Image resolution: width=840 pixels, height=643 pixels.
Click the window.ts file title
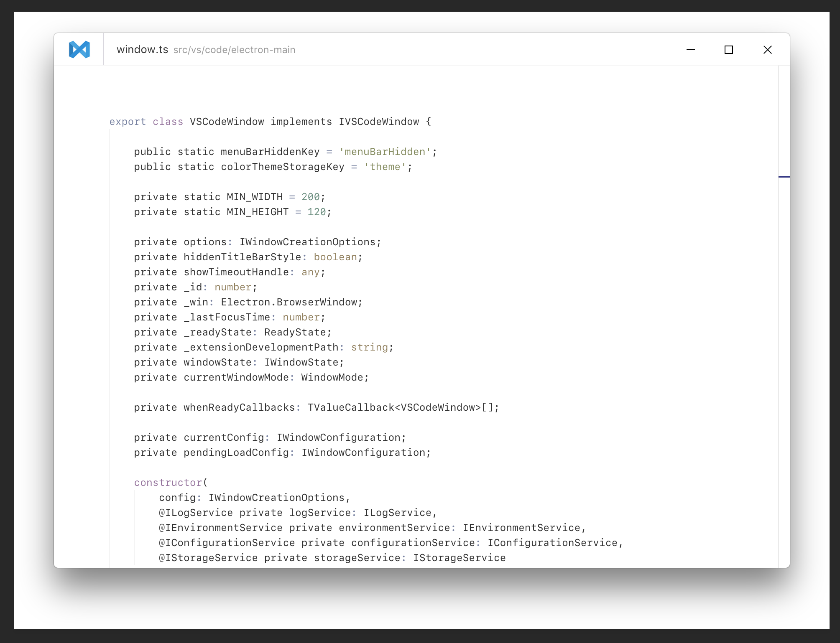tap(142, 50)
